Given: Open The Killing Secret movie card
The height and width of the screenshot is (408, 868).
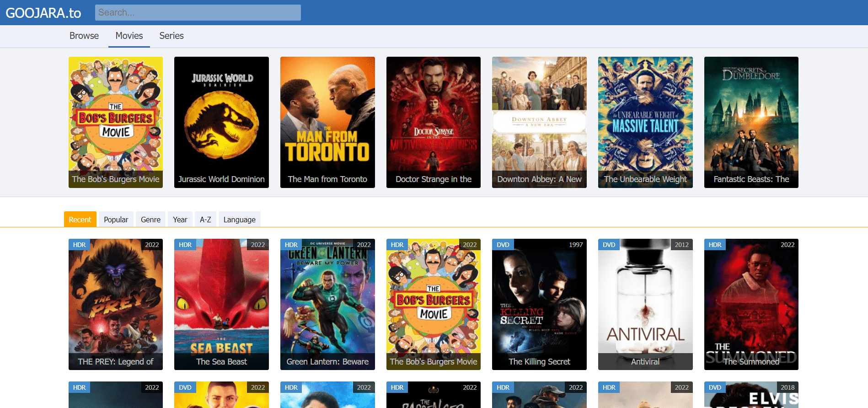Looking at the screenshot, I should point(539,304).
